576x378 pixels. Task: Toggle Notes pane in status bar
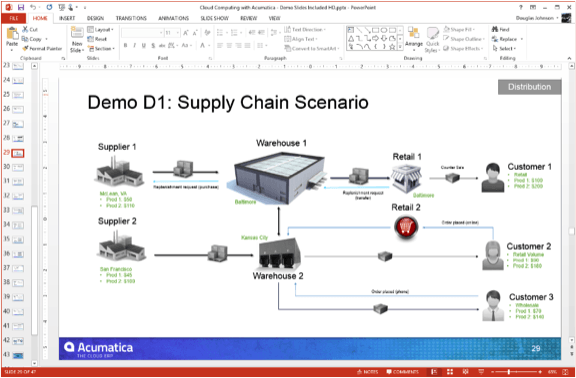pos(368,372)
